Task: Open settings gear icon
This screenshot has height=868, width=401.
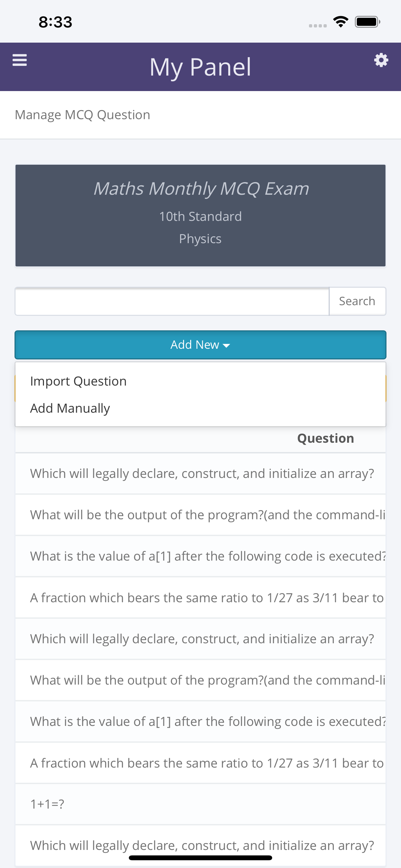Action: [381, 60]
